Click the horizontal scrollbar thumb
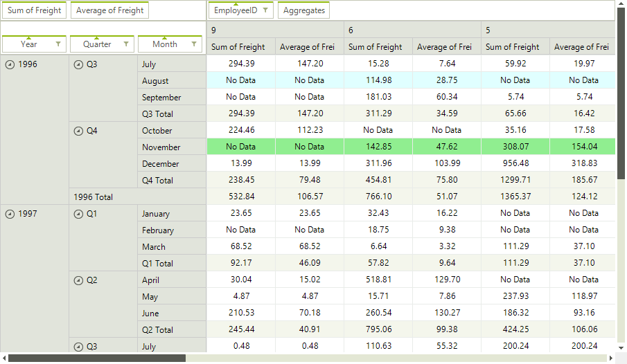 click(97, 358)
